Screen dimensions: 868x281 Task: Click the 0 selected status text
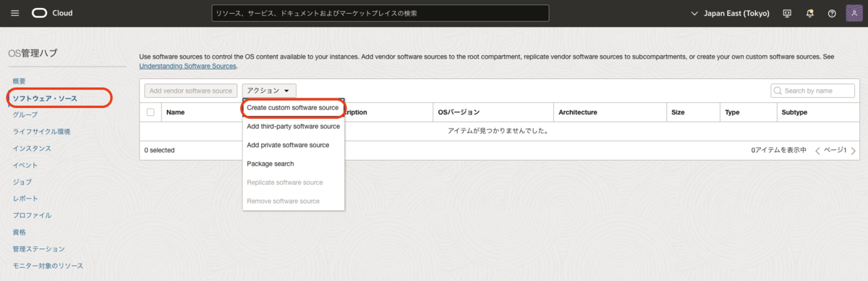pos(159,150)
